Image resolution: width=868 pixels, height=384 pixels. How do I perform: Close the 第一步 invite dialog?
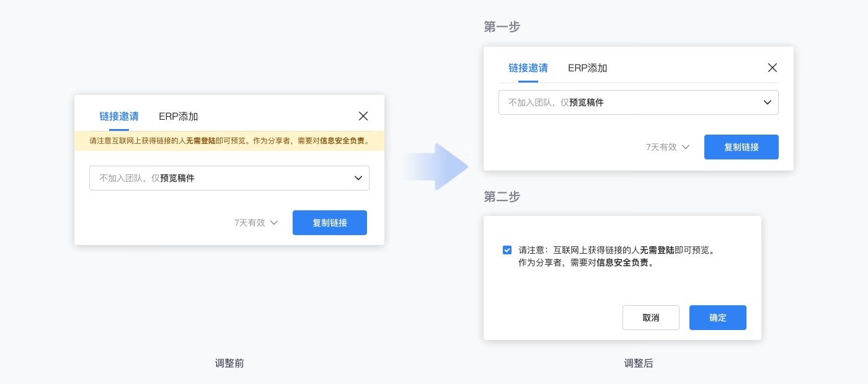[x=773, y=68]
